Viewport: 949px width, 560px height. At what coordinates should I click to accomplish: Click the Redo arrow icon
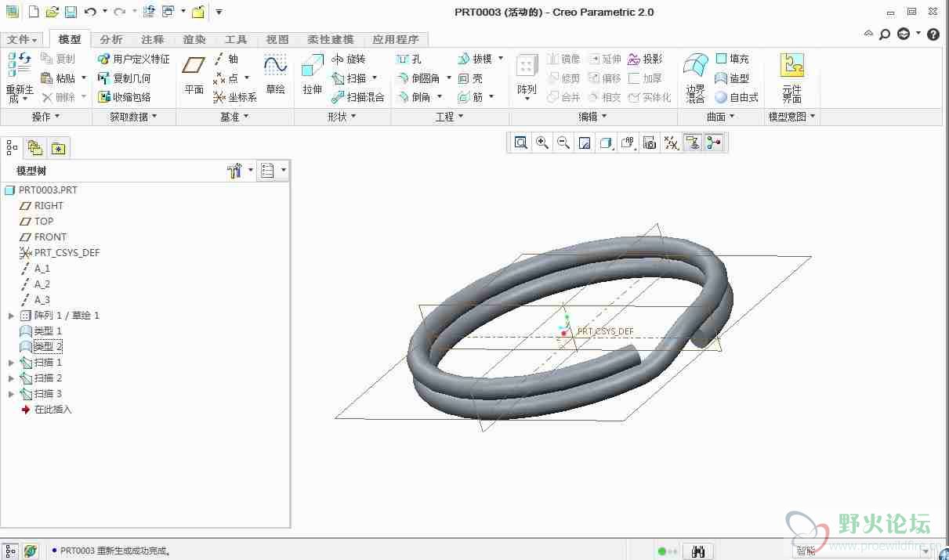point(120,12)
